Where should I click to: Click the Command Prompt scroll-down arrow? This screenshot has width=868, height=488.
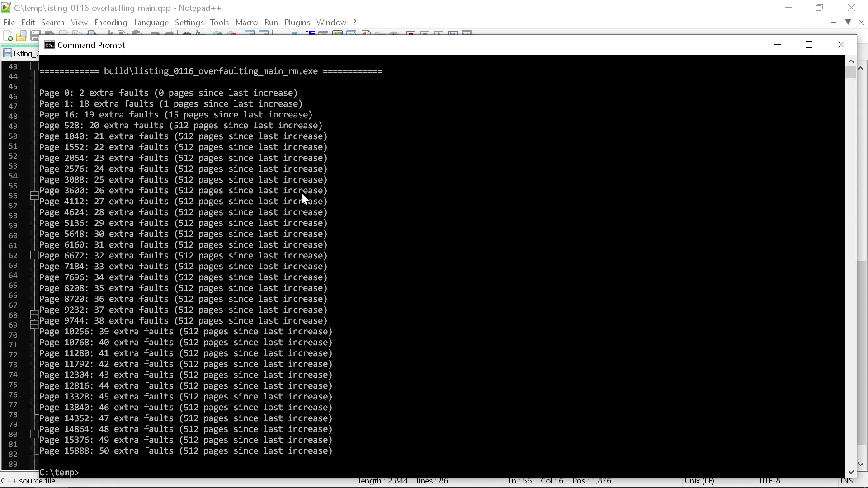pyautogui.click(x=852, y=471)
